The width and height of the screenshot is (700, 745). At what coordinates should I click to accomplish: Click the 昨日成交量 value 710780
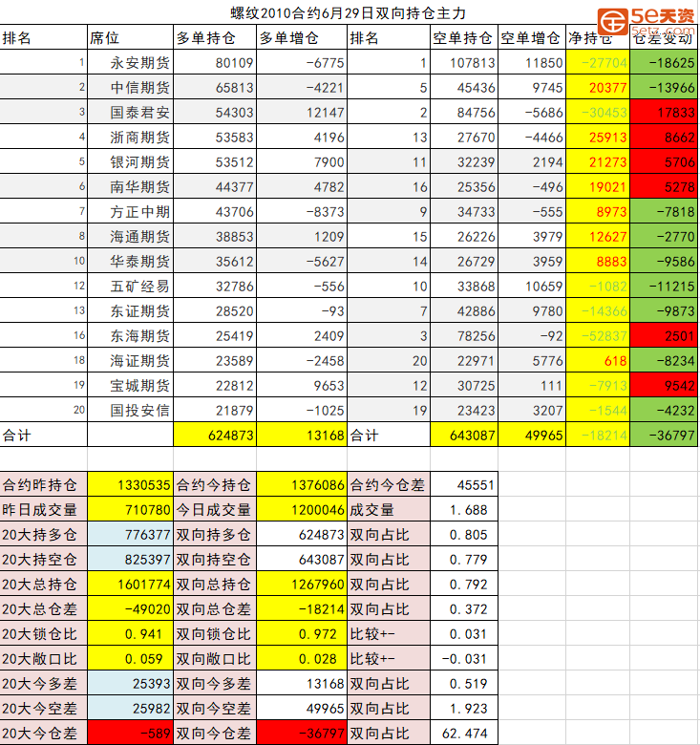tap(130, 509)
